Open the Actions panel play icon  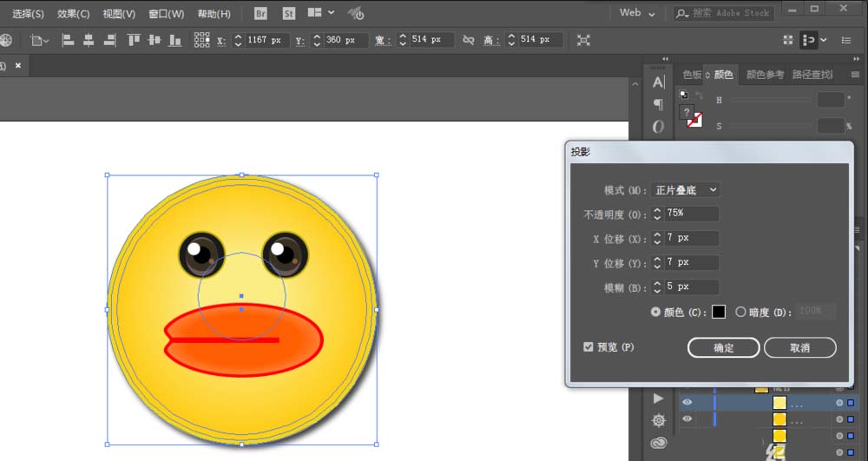pyautogui.click(x=658, y=398)
